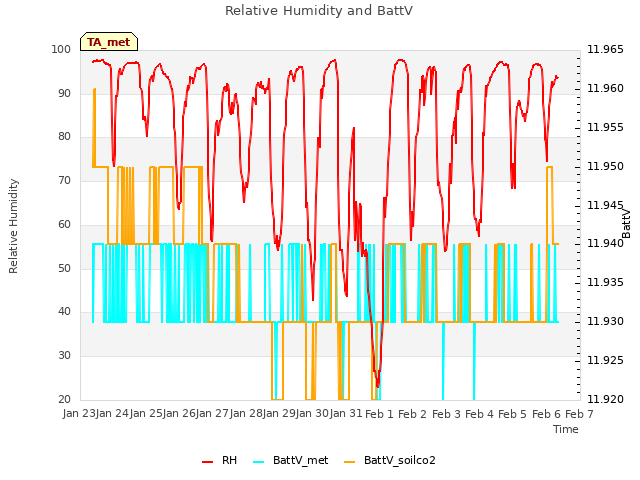
Task: Click the Jan 23 date tick label
Action: pos(79,413)
